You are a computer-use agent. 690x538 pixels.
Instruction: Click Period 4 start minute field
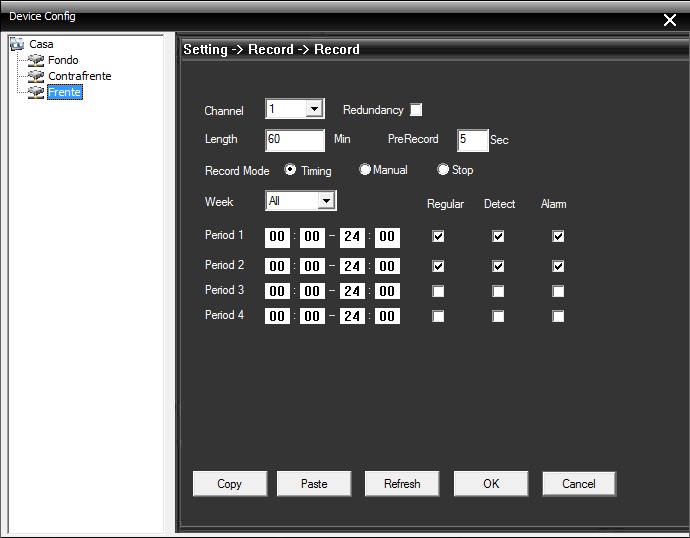(312, 316)
